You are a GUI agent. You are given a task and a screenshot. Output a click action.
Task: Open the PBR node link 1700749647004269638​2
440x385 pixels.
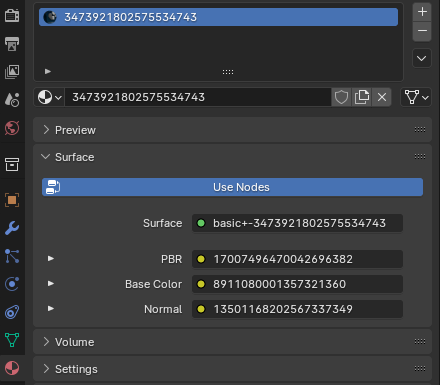[297, 259]
